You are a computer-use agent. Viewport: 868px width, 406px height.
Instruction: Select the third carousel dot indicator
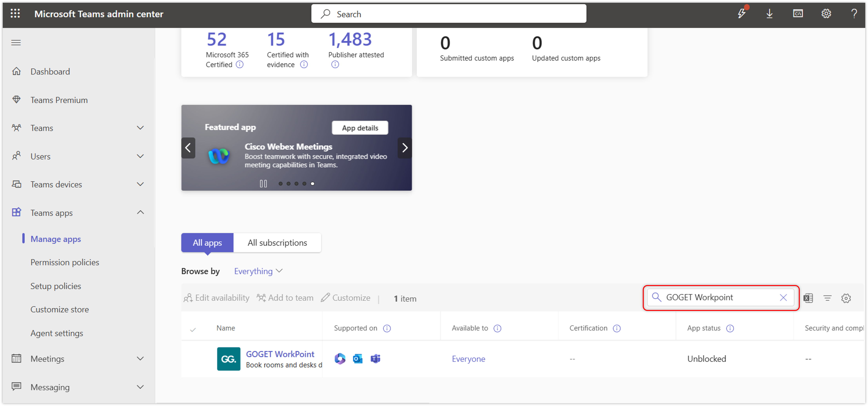click(297, 184)
